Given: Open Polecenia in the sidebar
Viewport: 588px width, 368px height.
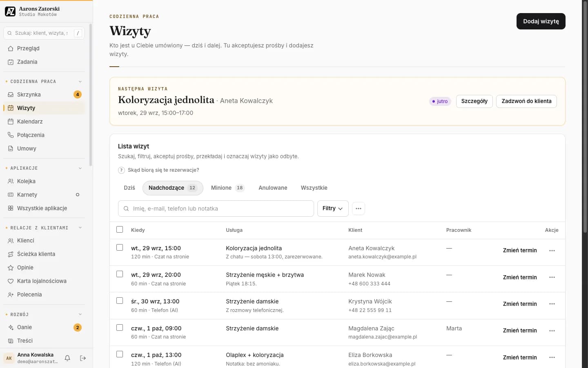Looking at the screenshot, I should [x=44, y=294].
